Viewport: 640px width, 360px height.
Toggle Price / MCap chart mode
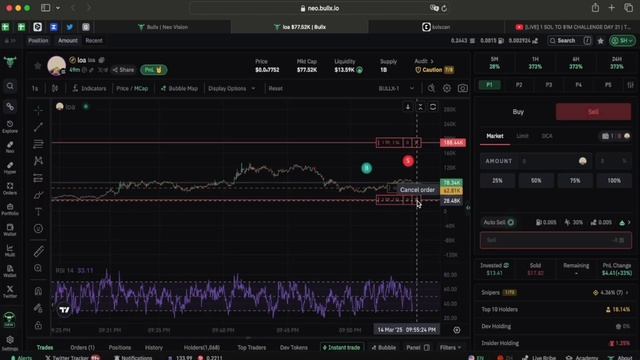132,88
